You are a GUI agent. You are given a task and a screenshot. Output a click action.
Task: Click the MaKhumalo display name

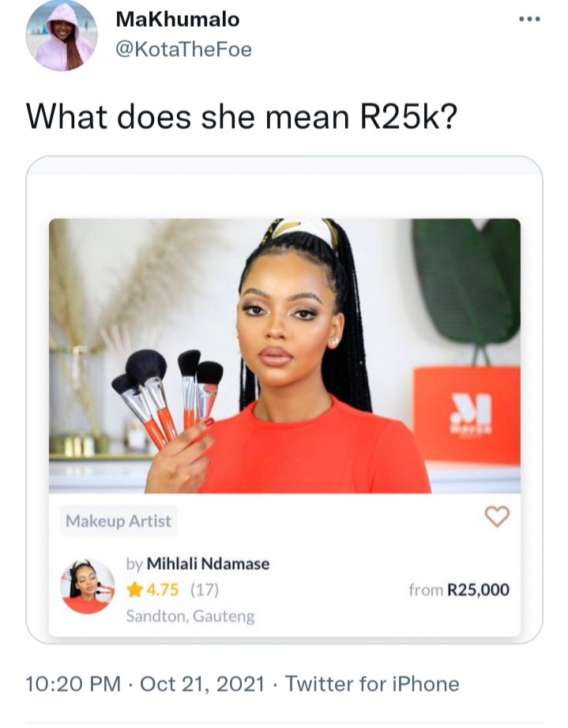click(x=178, y=19)
